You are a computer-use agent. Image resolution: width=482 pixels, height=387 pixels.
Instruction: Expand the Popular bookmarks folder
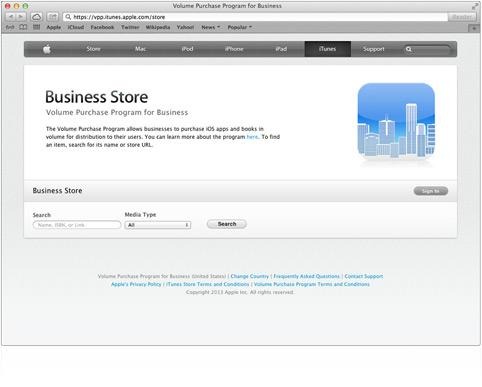[x=239, y=27]
